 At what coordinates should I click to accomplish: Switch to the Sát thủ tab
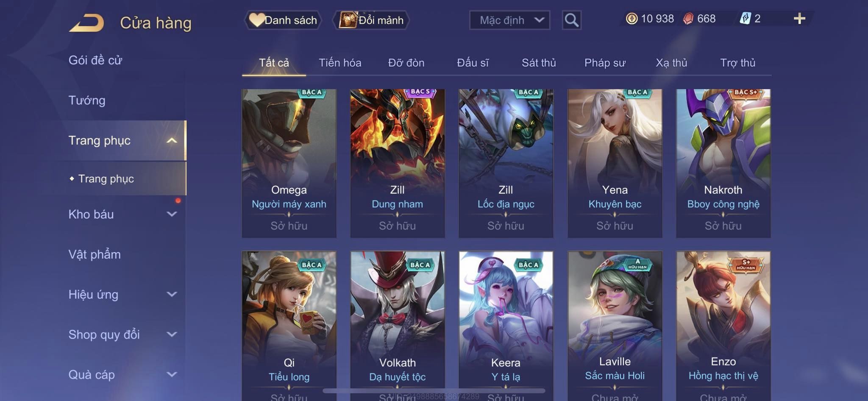pos(538,63)
